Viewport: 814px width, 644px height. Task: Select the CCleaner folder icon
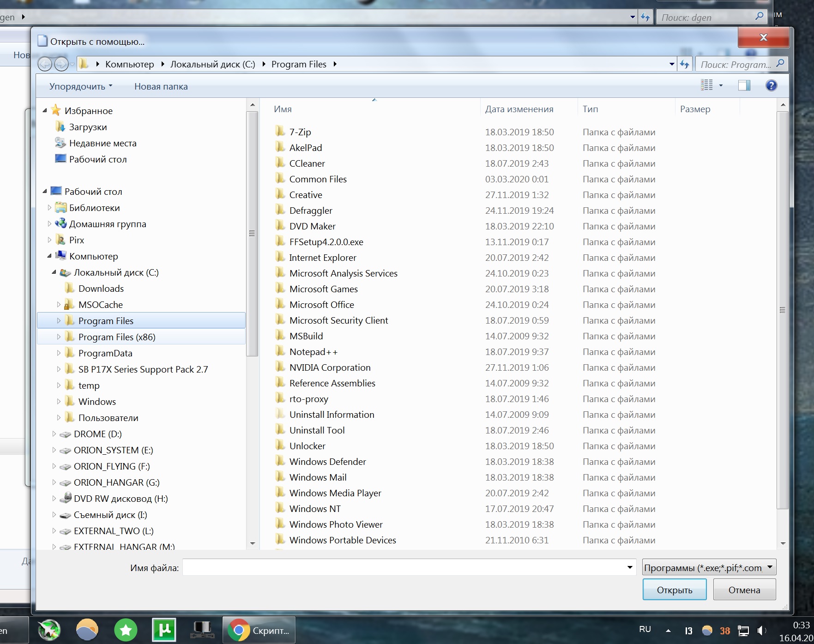point(280,163)
